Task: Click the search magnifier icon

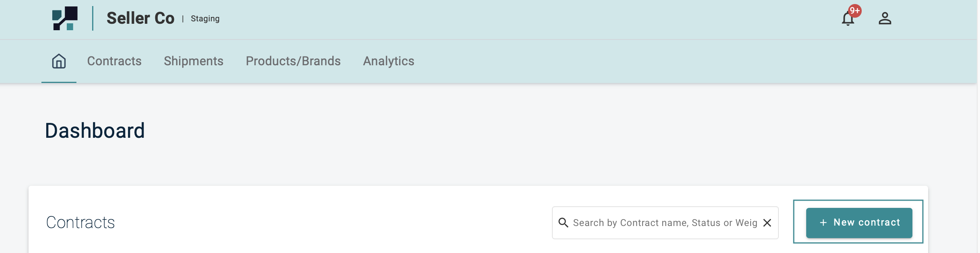Action: [x=563, y=223]
